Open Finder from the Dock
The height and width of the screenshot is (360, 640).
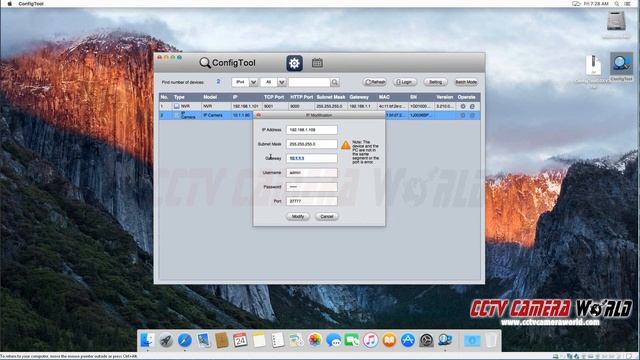[x=147, y=340]
